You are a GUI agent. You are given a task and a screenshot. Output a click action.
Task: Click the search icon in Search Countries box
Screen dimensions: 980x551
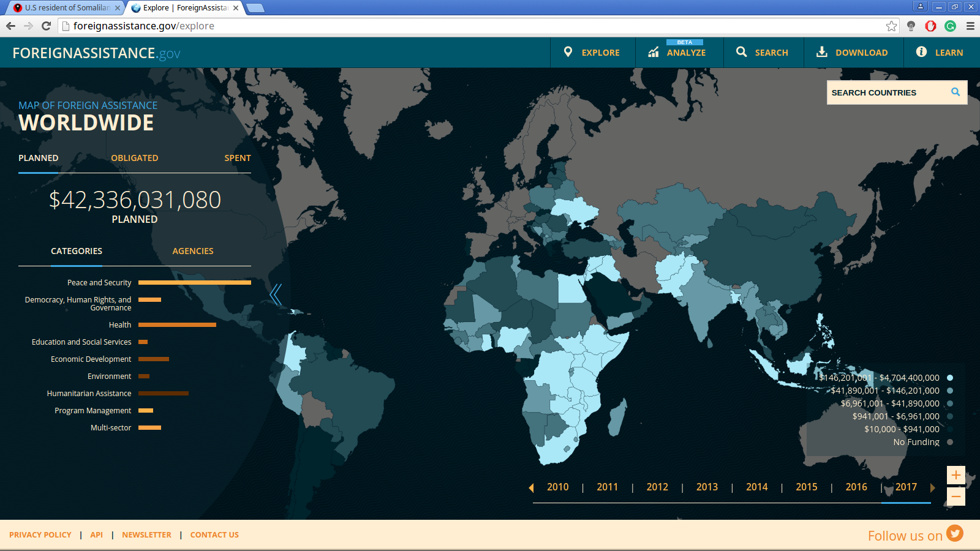(956, 92)
